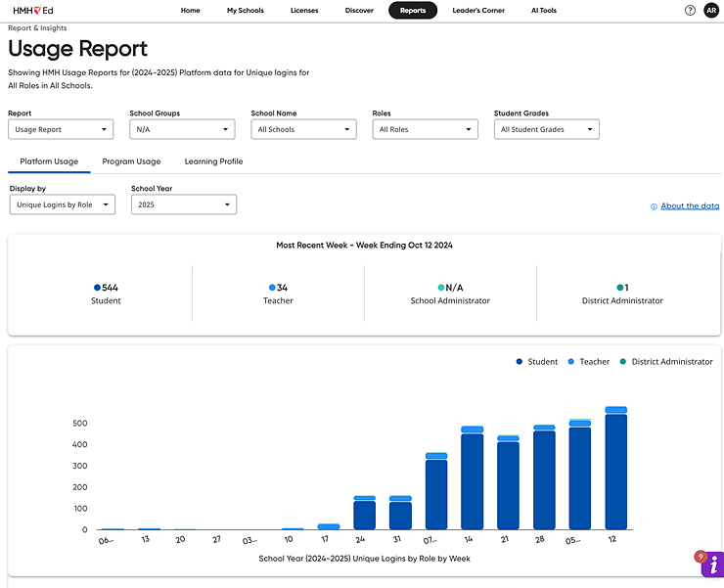This screenshot has height=588, width=724.
Task: Click the chart caption Unique Logins by Role by Week
Action: pyautogui.click(x=364, y=559)
